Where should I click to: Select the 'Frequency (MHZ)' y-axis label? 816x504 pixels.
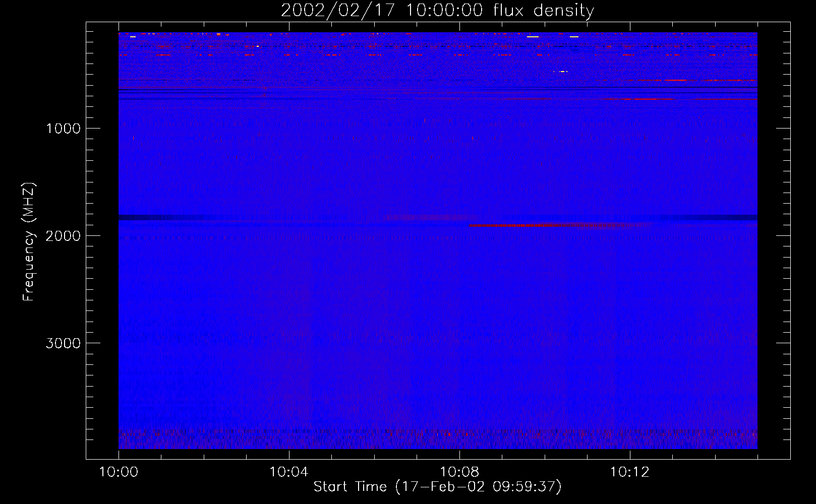29,242
